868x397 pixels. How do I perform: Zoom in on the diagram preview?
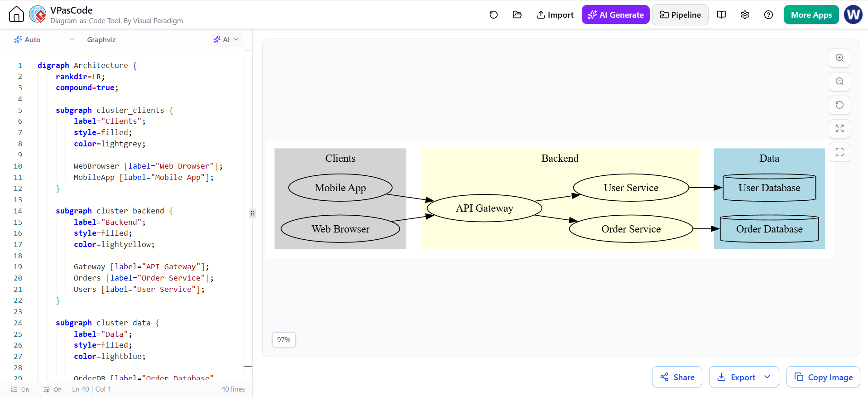[x=839, y=58]
